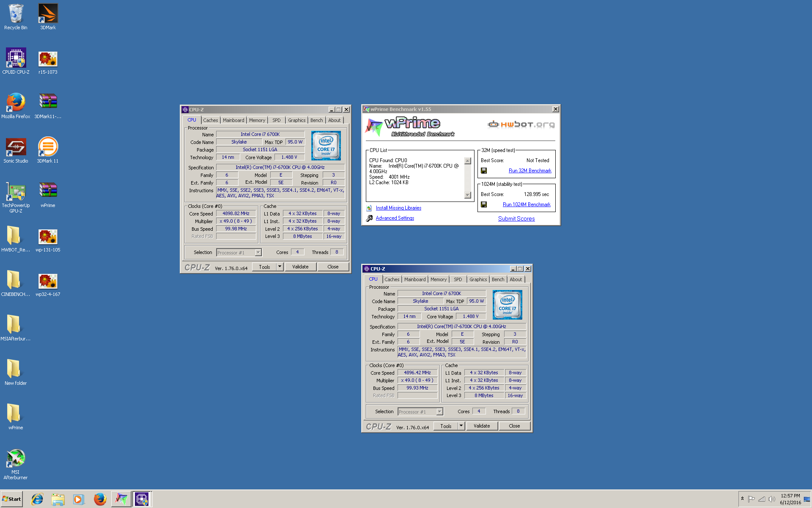This screenshot has height=508, width=812.
Task: Select the 3DMark11 archive icon
Action: click(x=48, y=106)
